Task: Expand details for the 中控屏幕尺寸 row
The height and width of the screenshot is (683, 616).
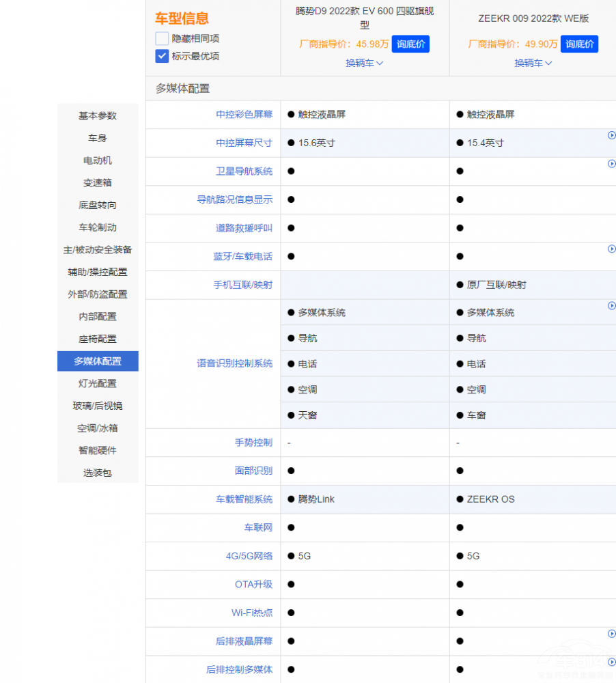Action: (613, 135)
